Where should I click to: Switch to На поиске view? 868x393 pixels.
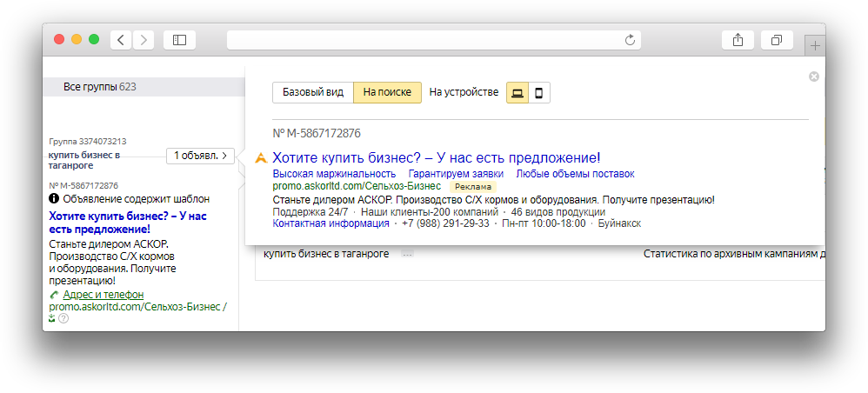point(387,93)
